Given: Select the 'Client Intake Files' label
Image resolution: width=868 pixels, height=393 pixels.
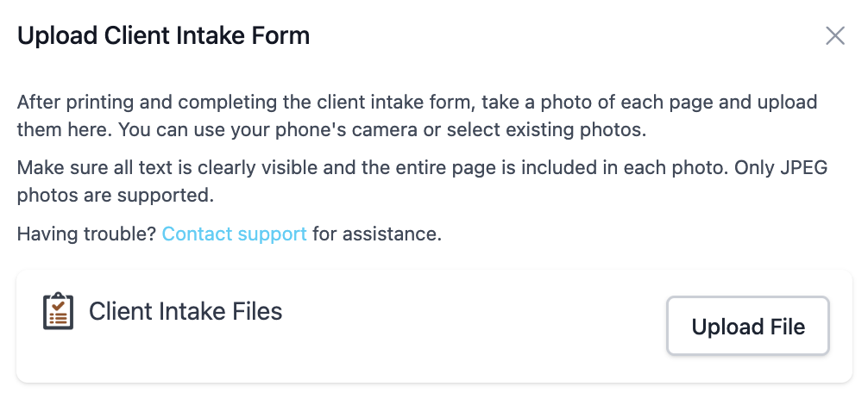Looking at the screenshot, I should pyautogui.click(x=186, y=311).
